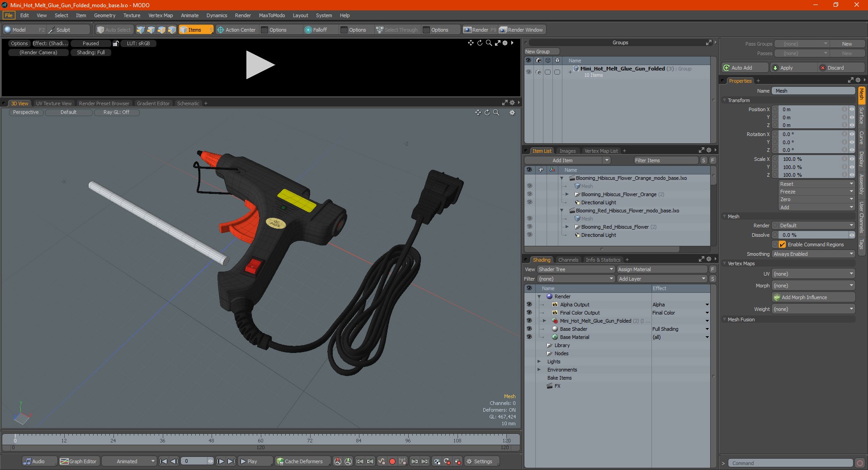Screen dimensions: 868x470
Task: Switch to the Channels tab
Action: click(x=568, y=260)
